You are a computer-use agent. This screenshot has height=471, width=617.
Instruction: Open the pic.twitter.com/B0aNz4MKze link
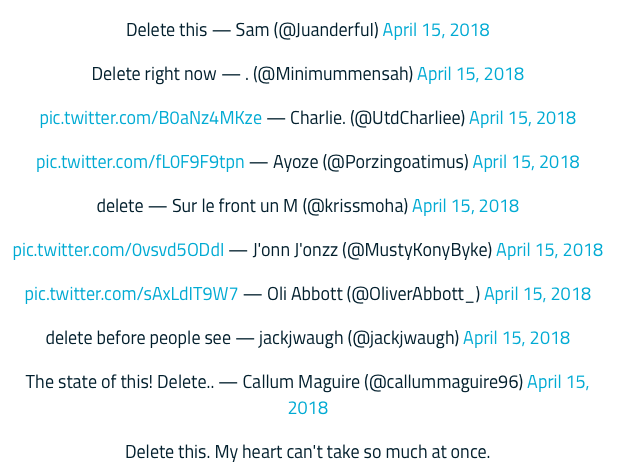151,118
